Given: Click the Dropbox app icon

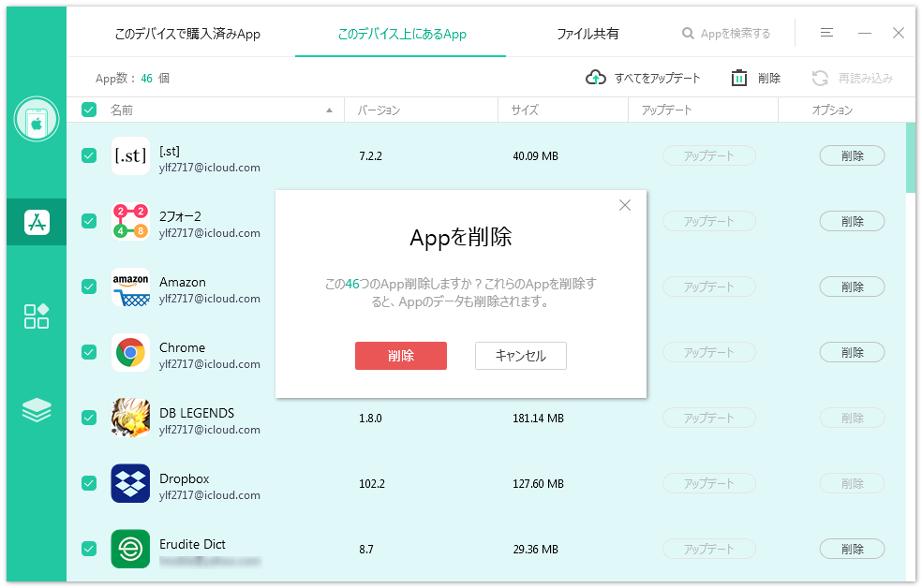Looking at the screenshot, I should click(x=130, y=483).
